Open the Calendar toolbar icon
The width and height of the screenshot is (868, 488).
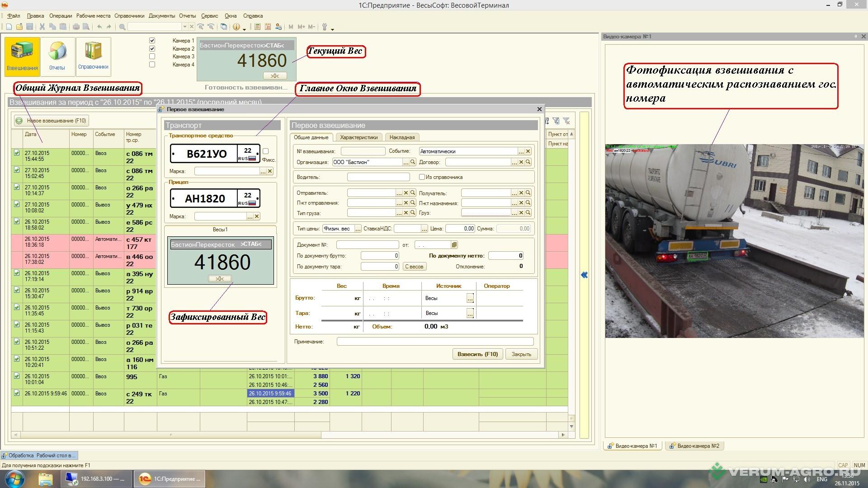point(268,27)
